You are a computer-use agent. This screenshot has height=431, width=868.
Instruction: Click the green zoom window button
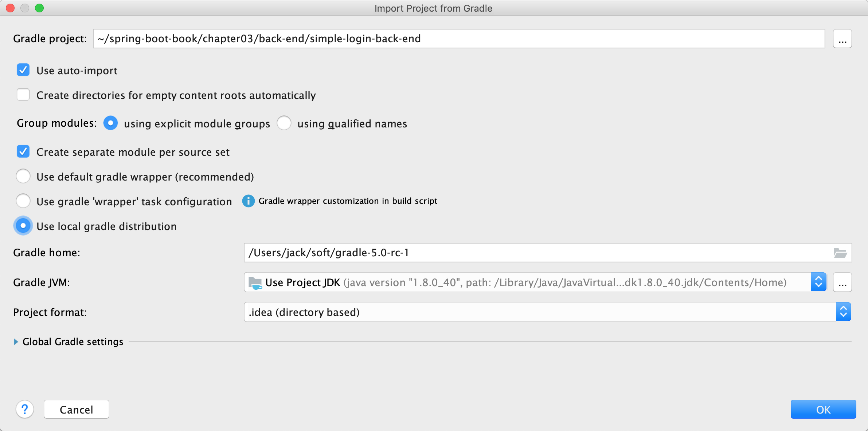click(x=39, y=8)
